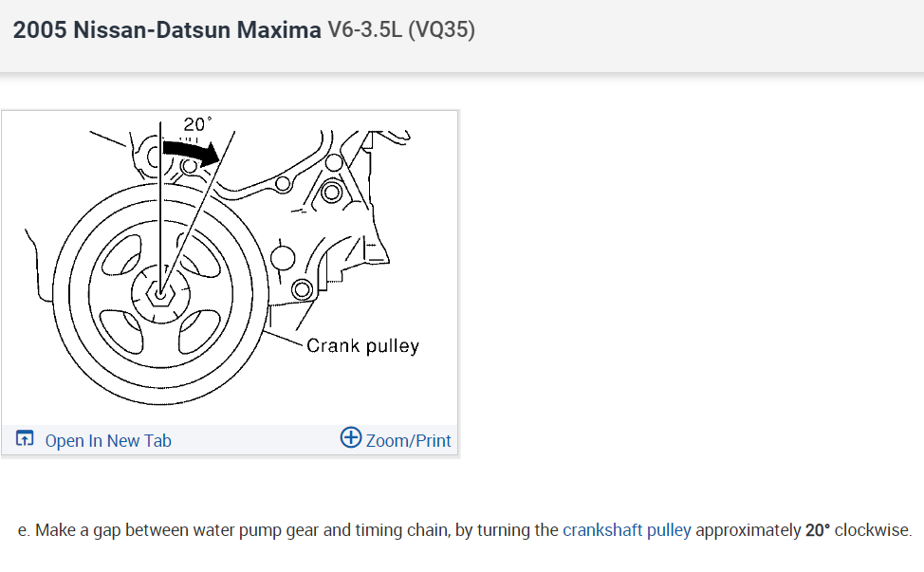Click the crank pulley diagram image
The image size is (924, 572).
point(230,268)
